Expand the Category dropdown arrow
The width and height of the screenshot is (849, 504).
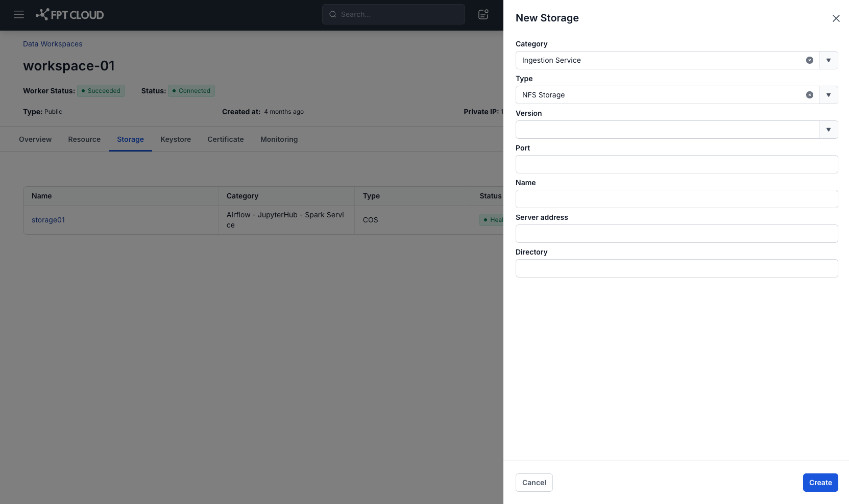(829, 60)
